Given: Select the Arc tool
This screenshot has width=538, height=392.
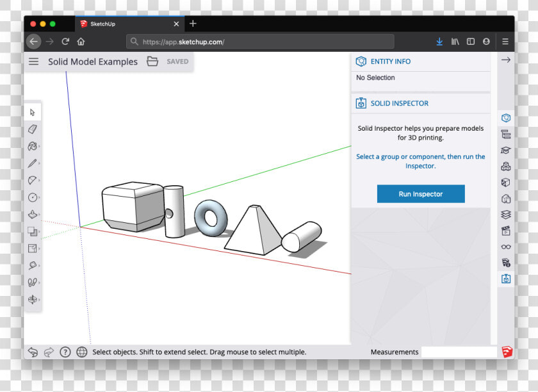Looking at the screenshot, I should tap(33, 180).
